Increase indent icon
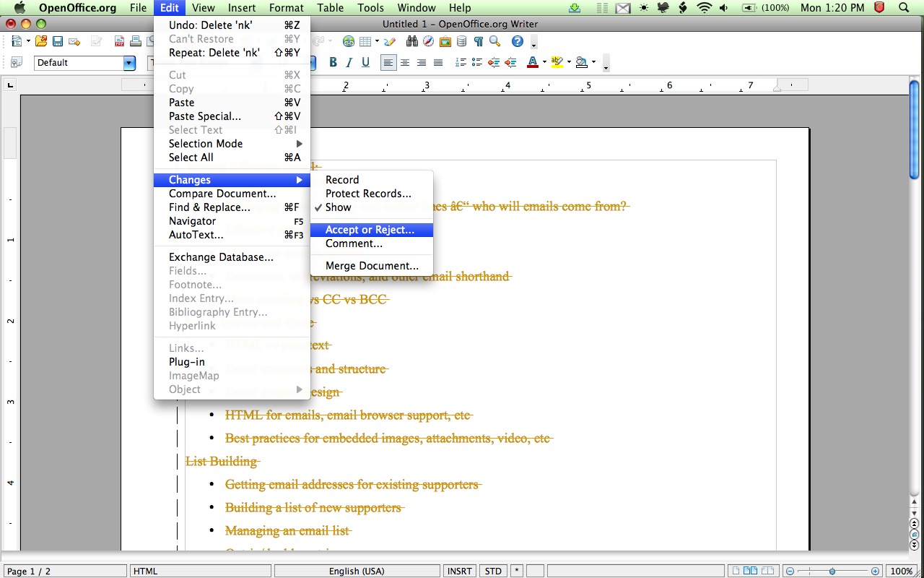The height and width of the screenshot is (578, 924). point(510,63)
